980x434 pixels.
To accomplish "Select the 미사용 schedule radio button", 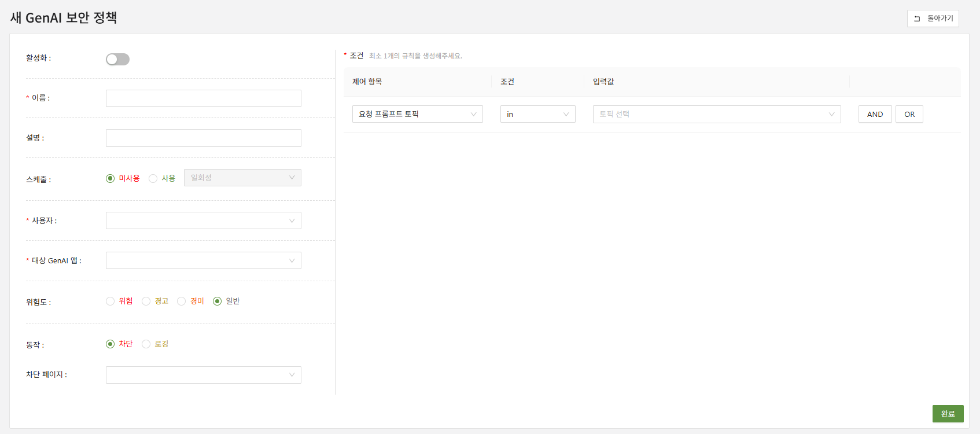I will (x=110, y=178).
